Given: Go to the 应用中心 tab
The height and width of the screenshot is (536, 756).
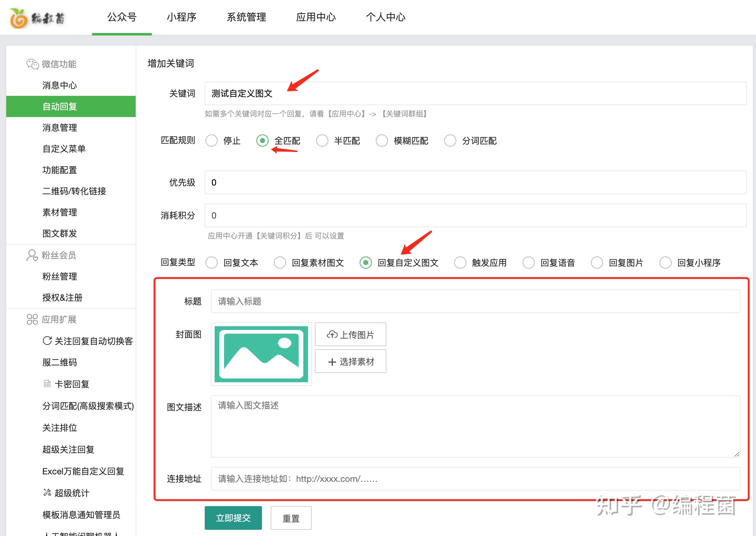Looking at the screenshot, I should pos(316,17).
